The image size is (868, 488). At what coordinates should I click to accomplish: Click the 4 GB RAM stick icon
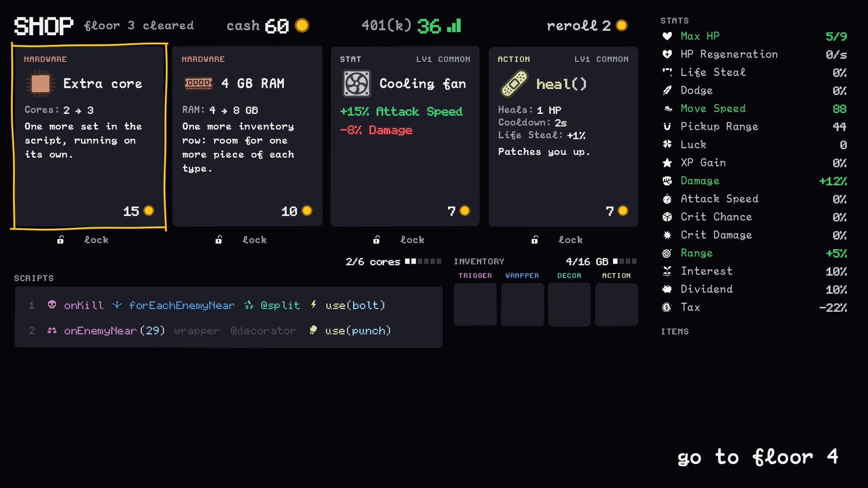(x=199, y=83)
